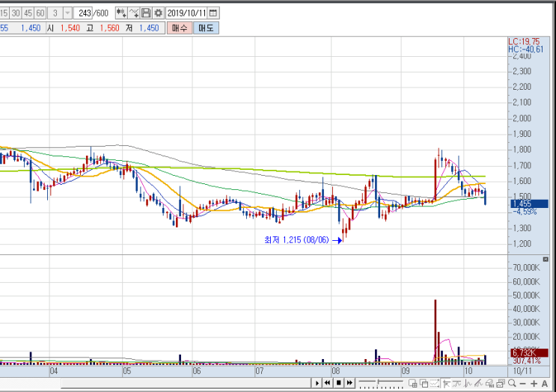Click the 243 bar count input field
The width and height of the screenshot is (556, 392).
[84, 13]
